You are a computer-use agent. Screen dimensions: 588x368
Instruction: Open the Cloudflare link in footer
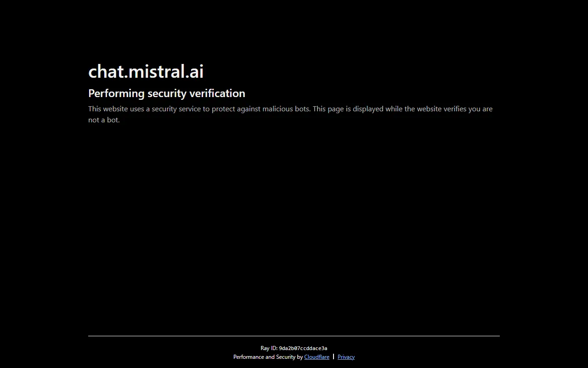317,357
